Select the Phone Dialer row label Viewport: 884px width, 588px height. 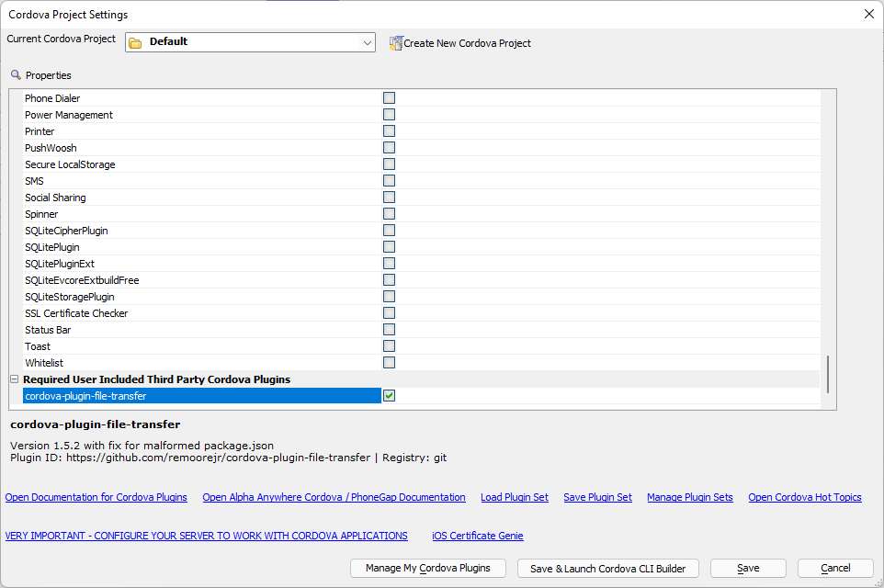pyautogui.click(x=52, y=98)
